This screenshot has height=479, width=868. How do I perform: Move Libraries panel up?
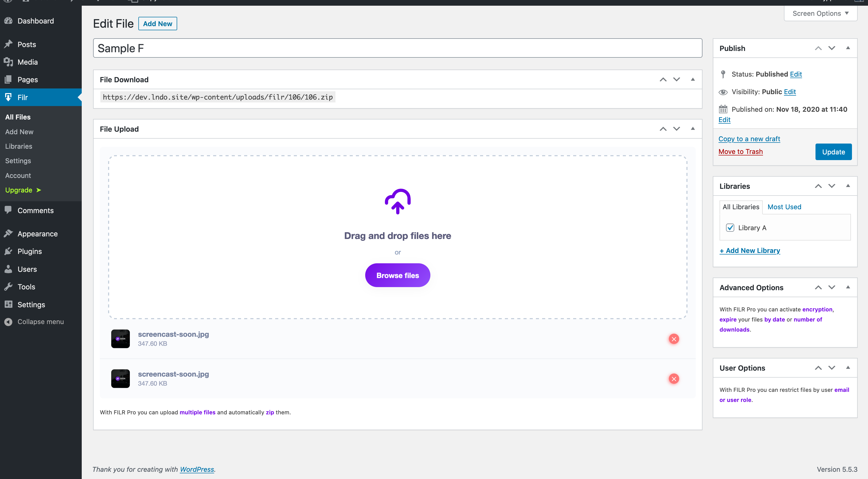coord(818,186)
